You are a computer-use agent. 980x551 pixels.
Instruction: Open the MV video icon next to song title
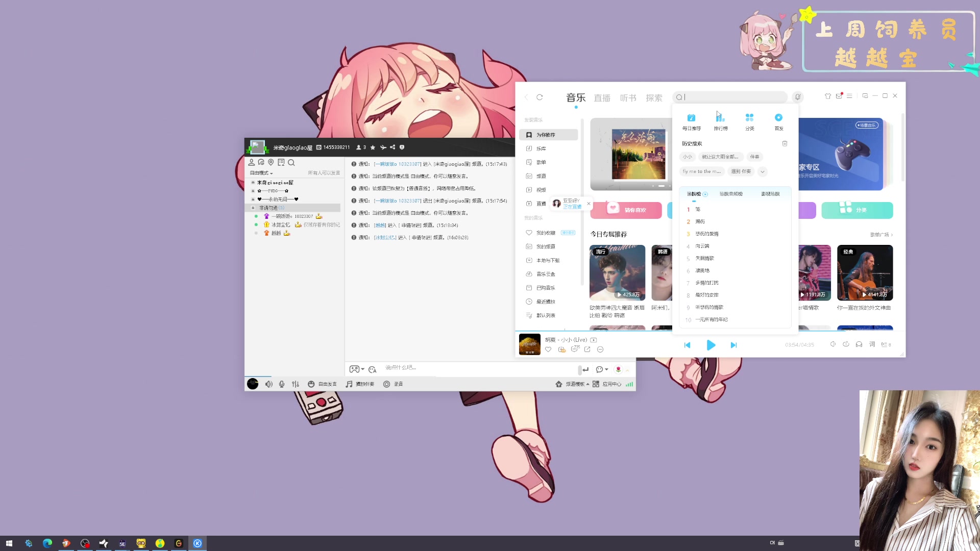coord(594,340)
